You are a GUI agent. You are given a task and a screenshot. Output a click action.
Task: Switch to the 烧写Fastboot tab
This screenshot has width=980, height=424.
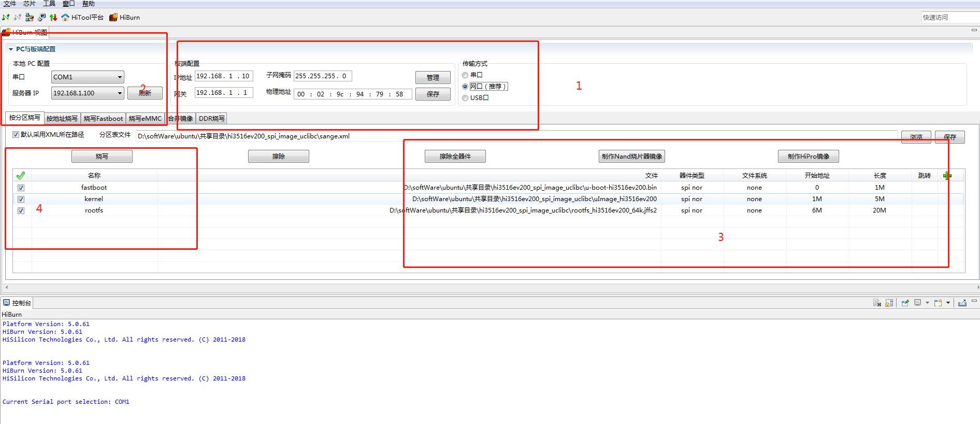(104, 119)
